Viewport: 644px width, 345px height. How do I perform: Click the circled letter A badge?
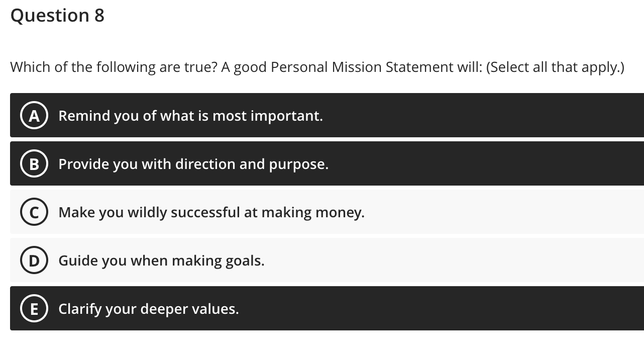pyautogui.click(x=34, y=115)
